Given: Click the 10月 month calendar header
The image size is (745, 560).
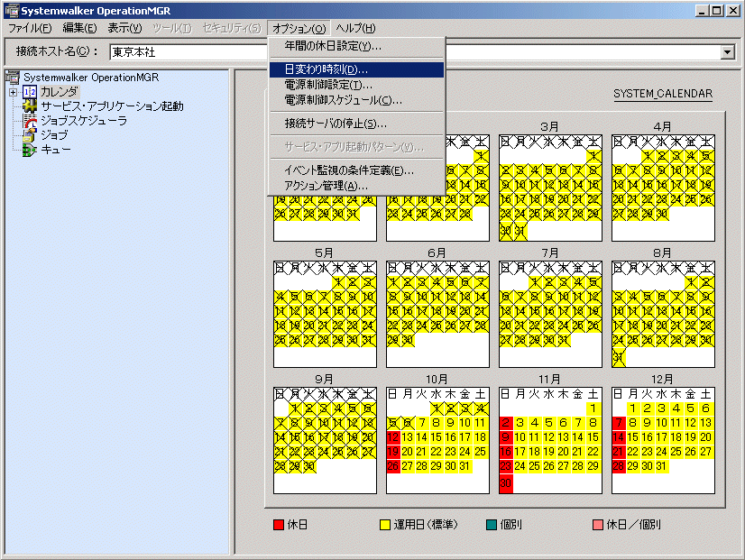Looking at the screenshot, I should pos(437,379).
